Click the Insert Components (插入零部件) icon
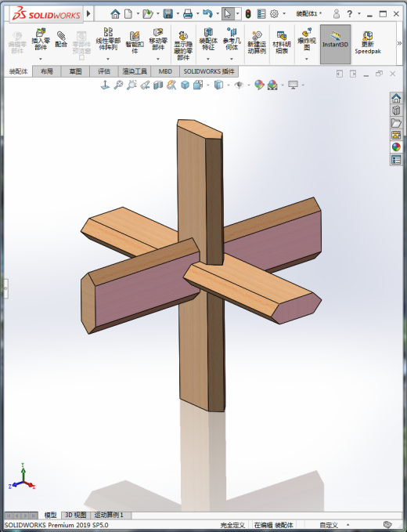Screen dimensions: 407x532 pyautogui.click(x=41, y=38)
